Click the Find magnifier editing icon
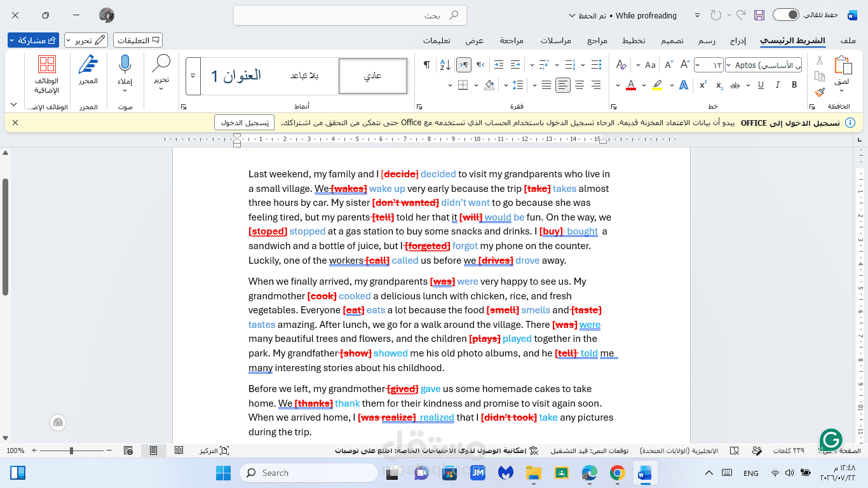This screenshot has height=488, width=868. click(x=161, y=64)
